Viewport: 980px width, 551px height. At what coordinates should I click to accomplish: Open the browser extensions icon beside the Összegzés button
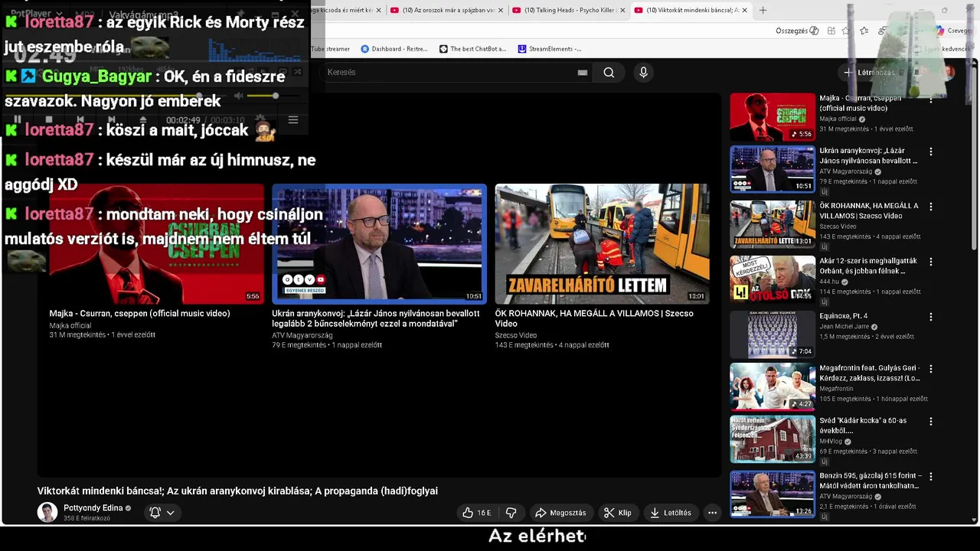(x=830, y=31)
